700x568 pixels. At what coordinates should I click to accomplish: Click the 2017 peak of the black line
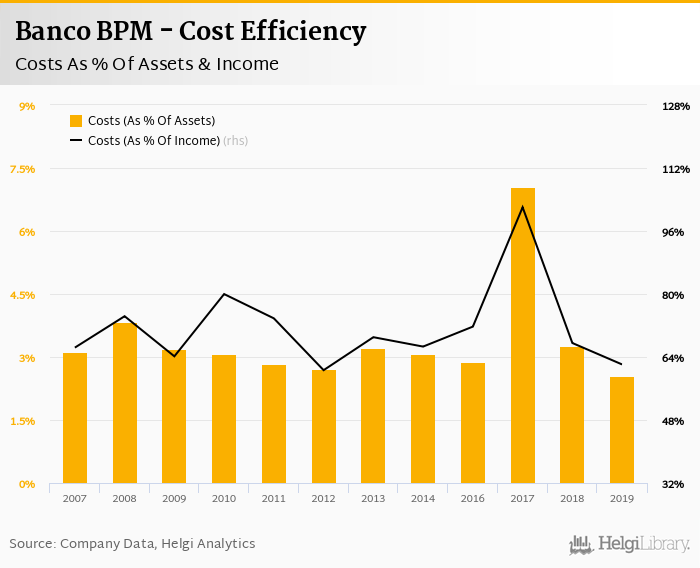click(523, 206)
